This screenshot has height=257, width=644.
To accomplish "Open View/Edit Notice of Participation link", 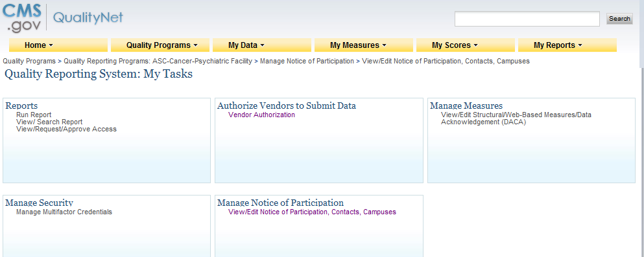I will 312,212.
